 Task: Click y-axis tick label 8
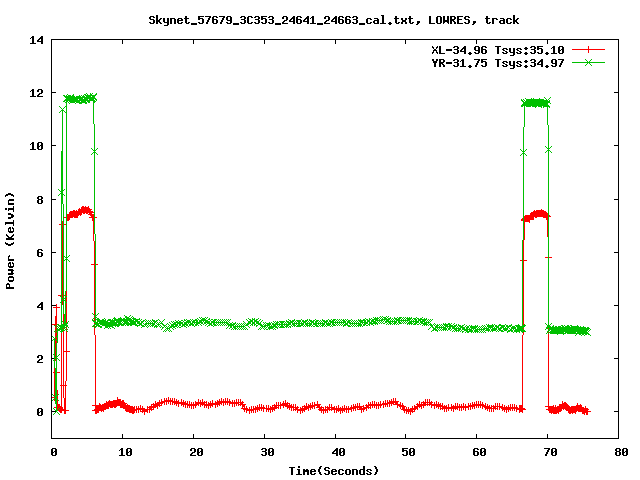40,200
